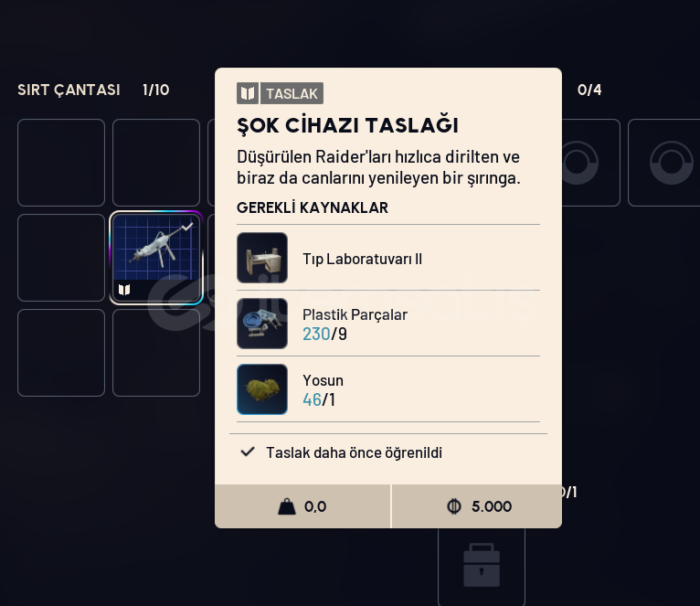
Task: Click the checkmark on the blueprint thumbnail
Action: (x=187, y=227)
